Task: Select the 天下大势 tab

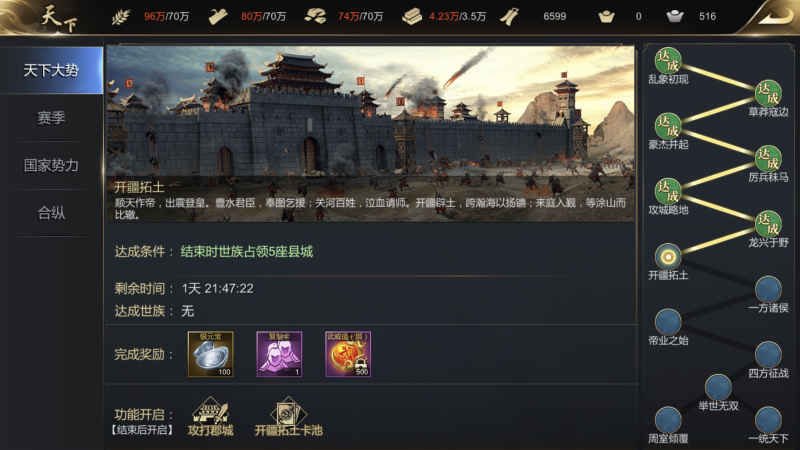Action: coord(51,70)
